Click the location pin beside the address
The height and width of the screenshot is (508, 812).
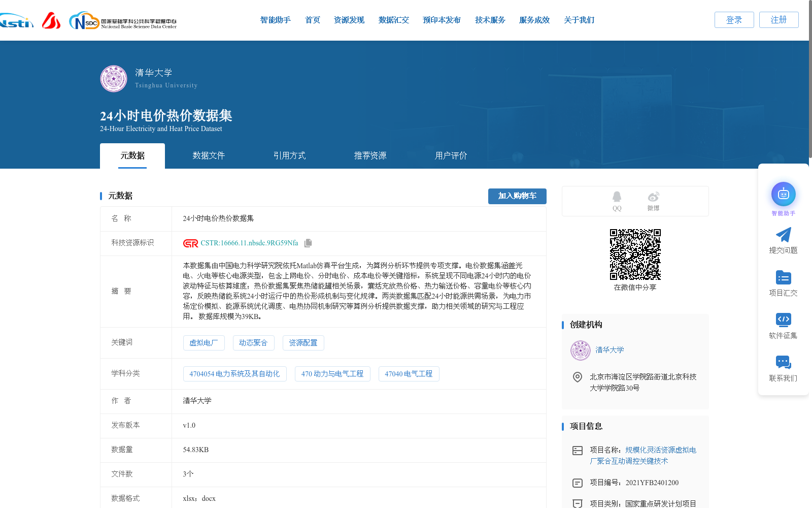577,377
